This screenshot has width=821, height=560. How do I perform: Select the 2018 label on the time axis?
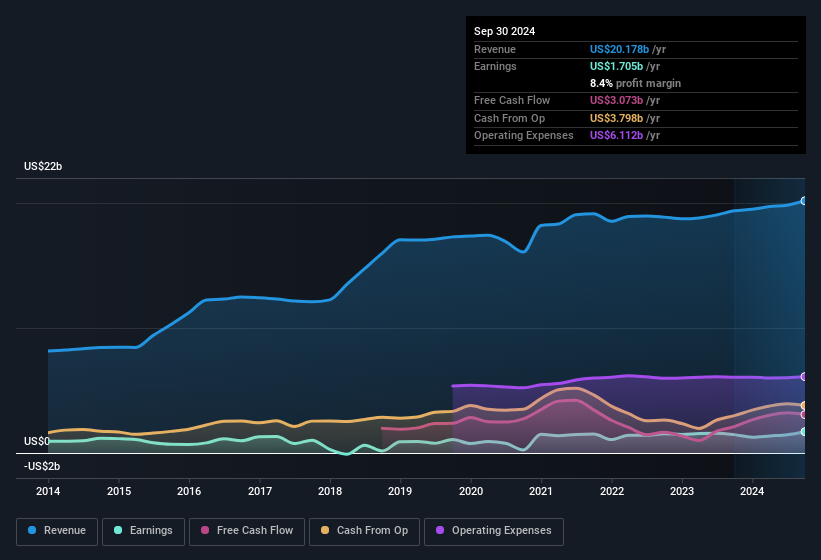[x=330, y=491]
